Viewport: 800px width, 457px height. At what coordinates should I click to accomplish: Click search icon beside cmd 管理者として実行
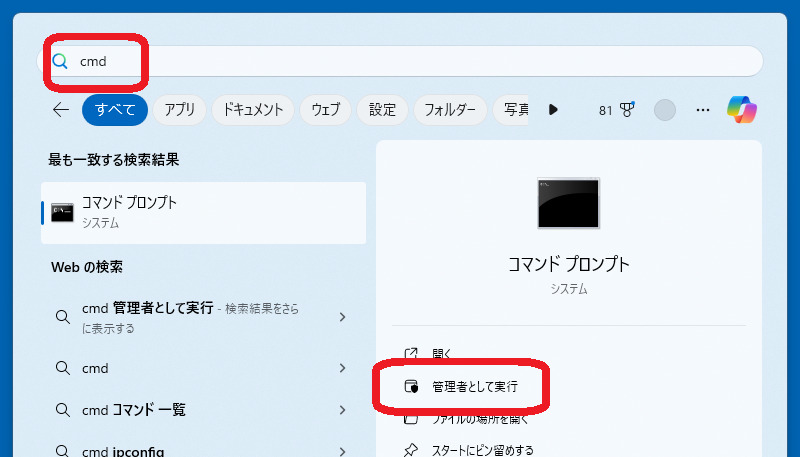(63, 317)
